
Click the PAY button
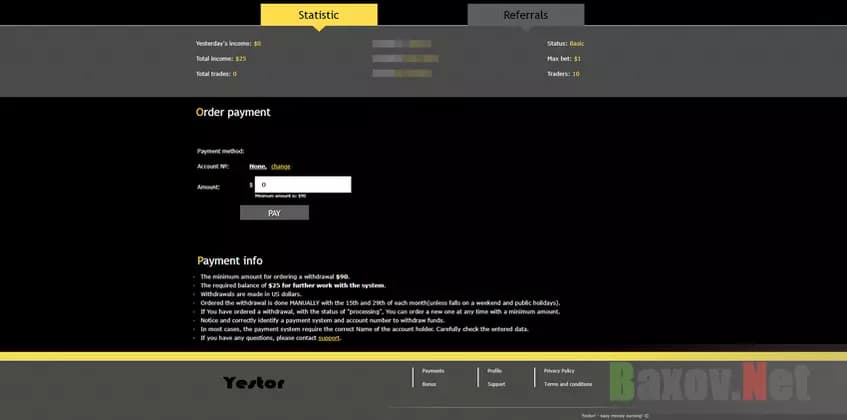click(x=274, y=213)
